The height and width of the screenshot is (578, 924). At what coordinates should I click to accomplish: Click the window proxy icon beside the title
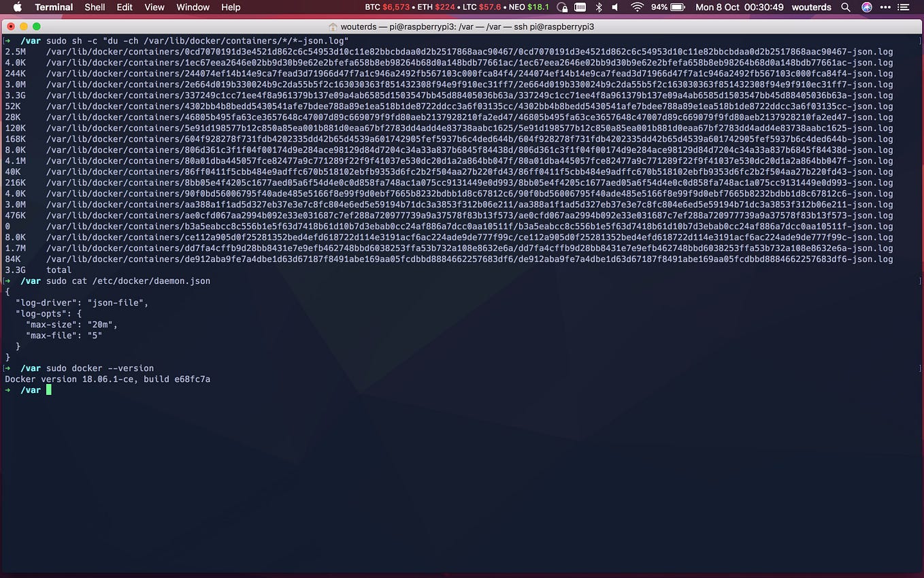pyautogui.click(x=331, y=27)
